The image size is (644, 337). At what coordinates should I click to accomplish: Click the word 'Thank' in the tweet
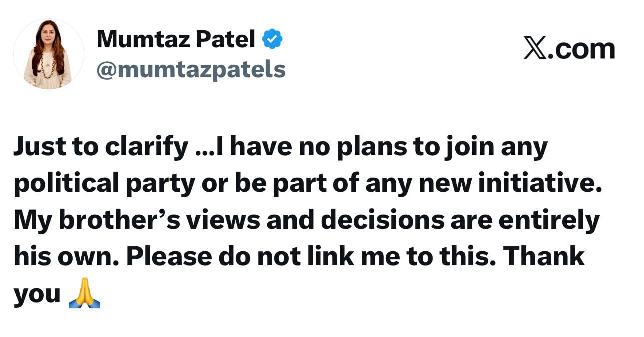[x=544, y=257]
